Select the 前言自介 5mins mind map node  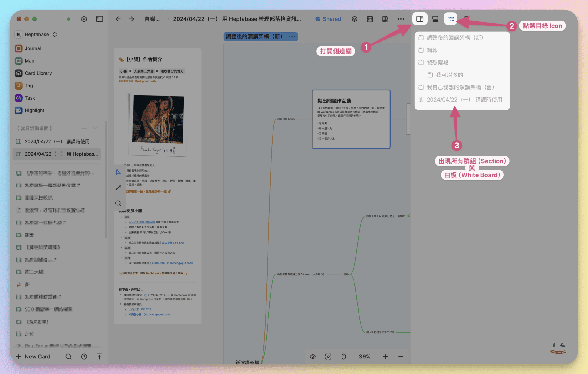286,119
